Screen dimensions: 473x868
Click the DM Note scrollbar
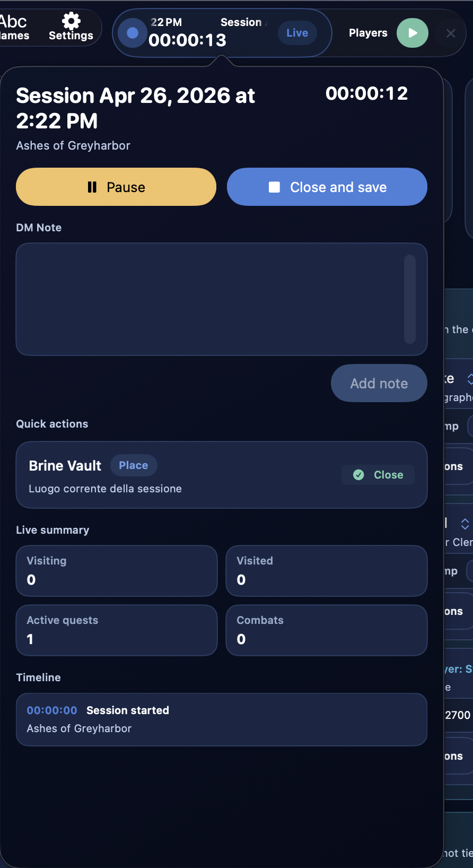tap(409, 299)
